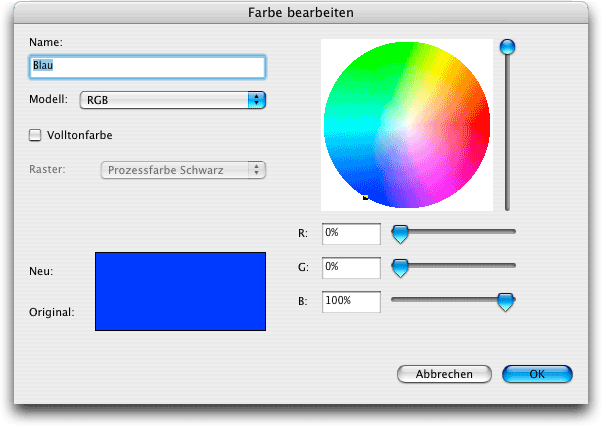602x427 pixels.
Task: Click the B percentage input field
Action: 351,301
